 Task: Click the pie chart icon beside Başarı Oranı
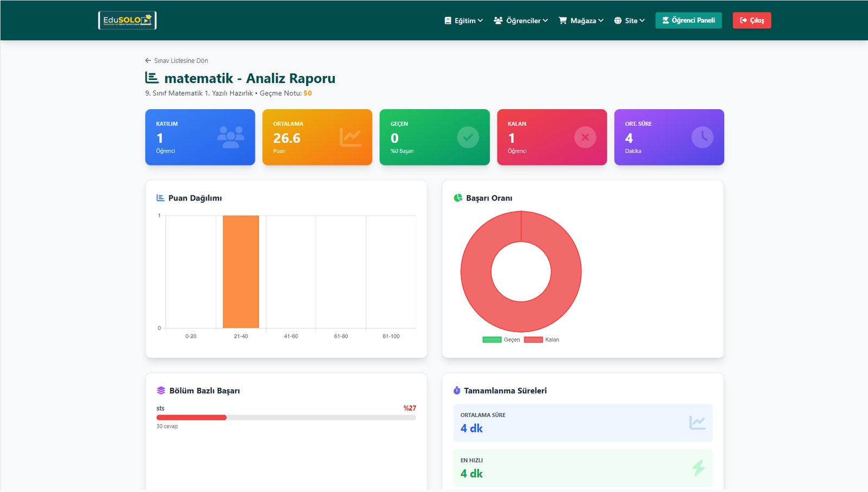coord(458,198)
